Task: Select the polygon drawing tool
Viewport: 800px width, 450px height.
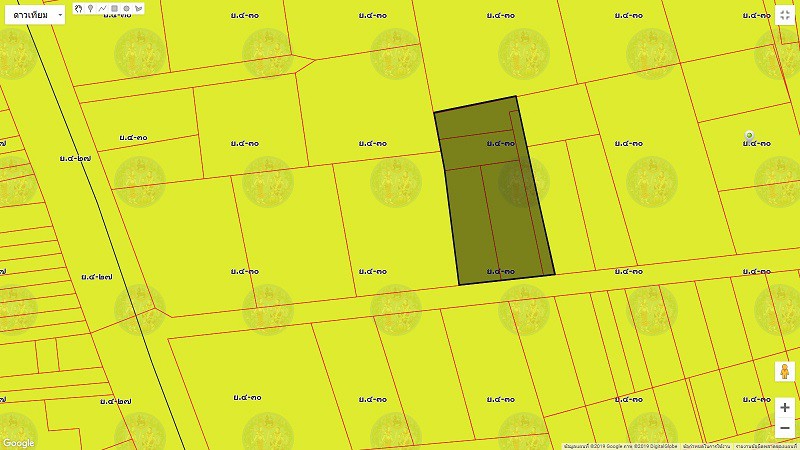Action: (x=139, y=9)
